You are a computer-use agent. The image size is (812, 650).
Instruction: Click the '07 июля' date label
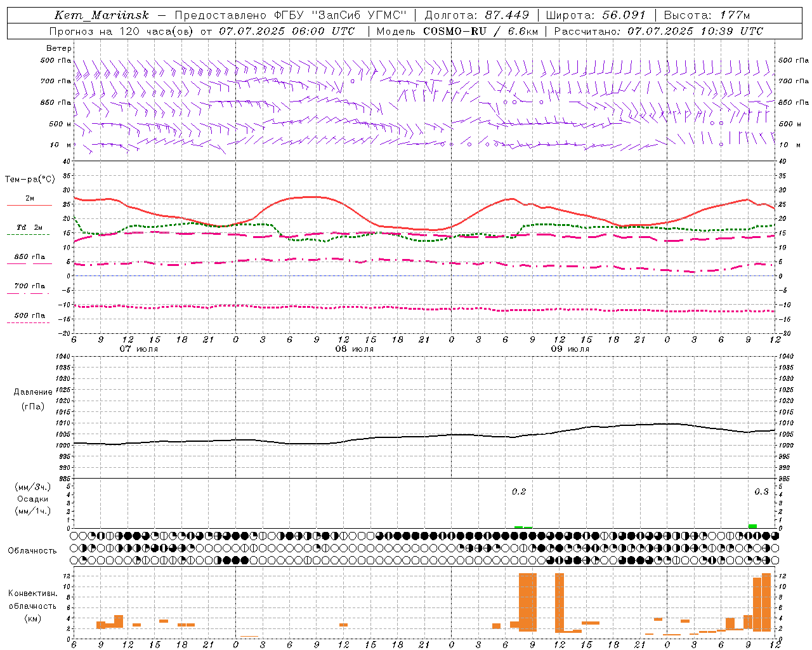click(139, 349)
